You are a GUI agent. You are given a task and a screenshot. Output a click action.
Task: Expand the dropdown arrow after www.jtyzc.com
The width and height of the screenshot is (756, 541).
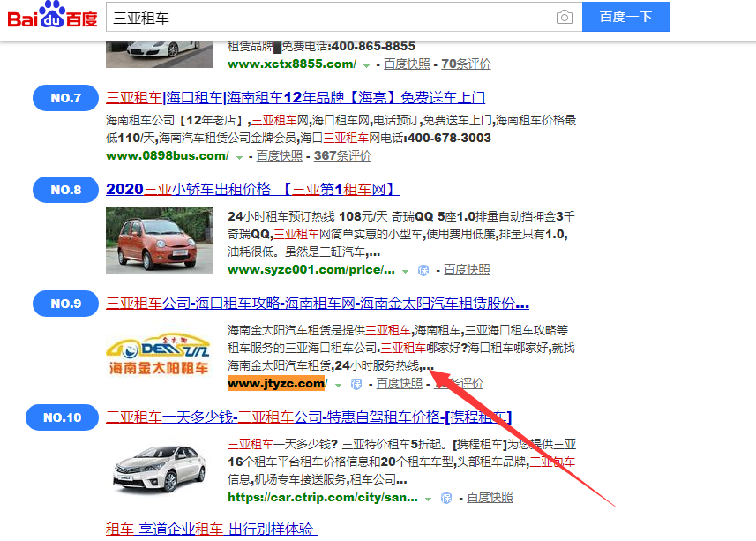(x=339, y=385)
